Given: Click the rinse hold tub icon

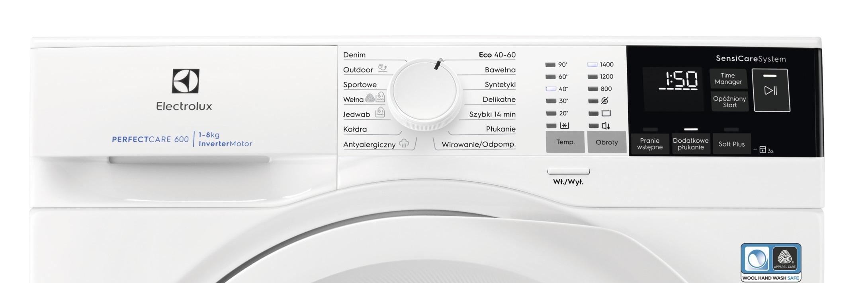Looking at the screenshot, I should pyautogui.click(x=606, y=113).
